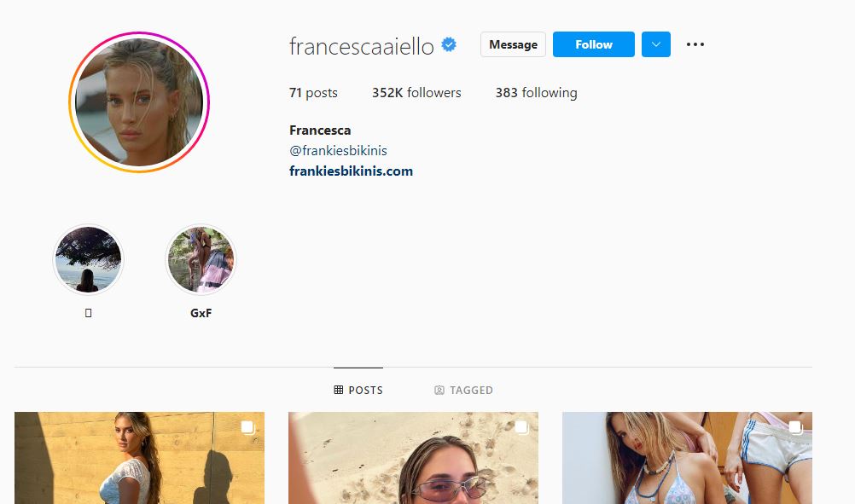Image resolution: width=855 pixels, height=504 pixels.
Task: Open the GxF story highlight
Action: 201,260
